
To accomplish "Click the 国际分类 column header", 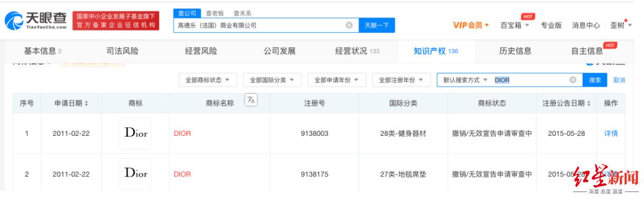I will point(404,104).
